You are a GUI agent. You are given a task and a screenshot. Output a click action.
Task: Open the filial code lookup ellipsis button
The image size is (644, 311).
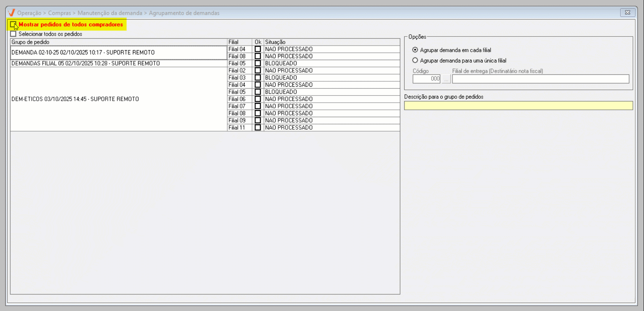click(x=446, y=79)
